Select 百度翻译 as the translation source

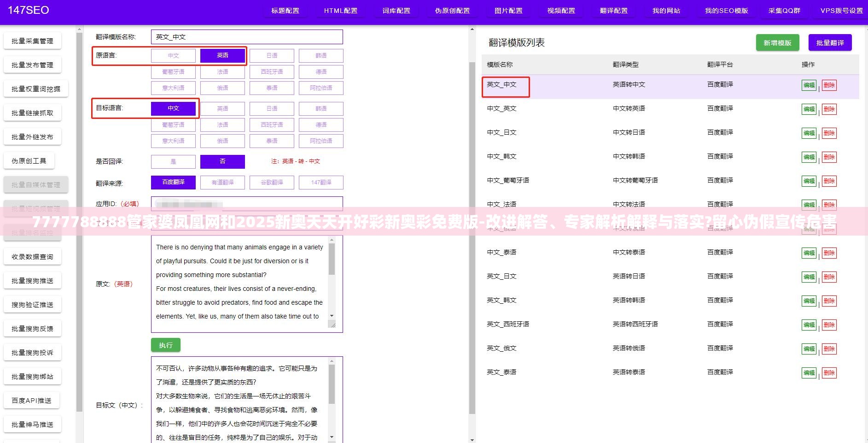pyautogui.click(x=173, y=183)
